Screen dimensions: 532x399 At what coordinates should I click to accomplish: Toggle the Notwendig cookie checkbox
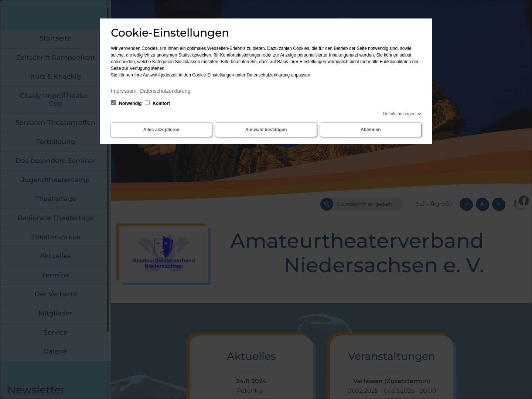[113, 103]
